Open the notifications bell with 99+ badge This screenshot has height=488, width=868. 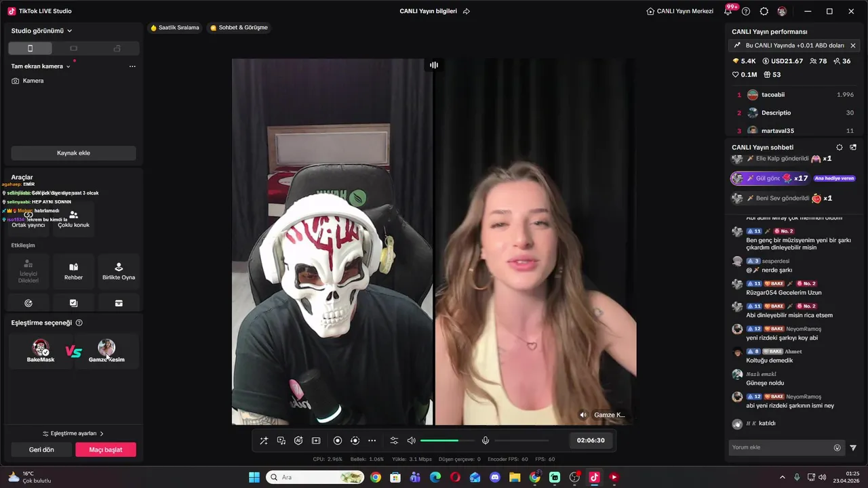[x=728, y=11]
